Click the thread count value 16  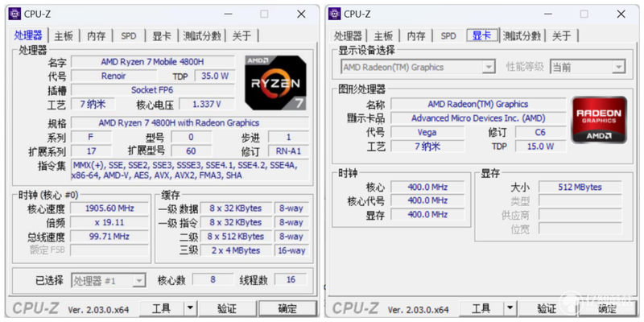click(291, 279)
